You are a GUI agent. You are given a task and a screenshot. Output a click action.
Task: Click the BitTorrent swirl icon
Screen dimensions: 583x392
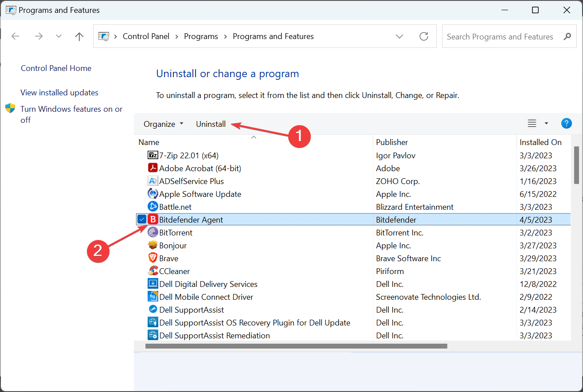[x=153, y=232]
